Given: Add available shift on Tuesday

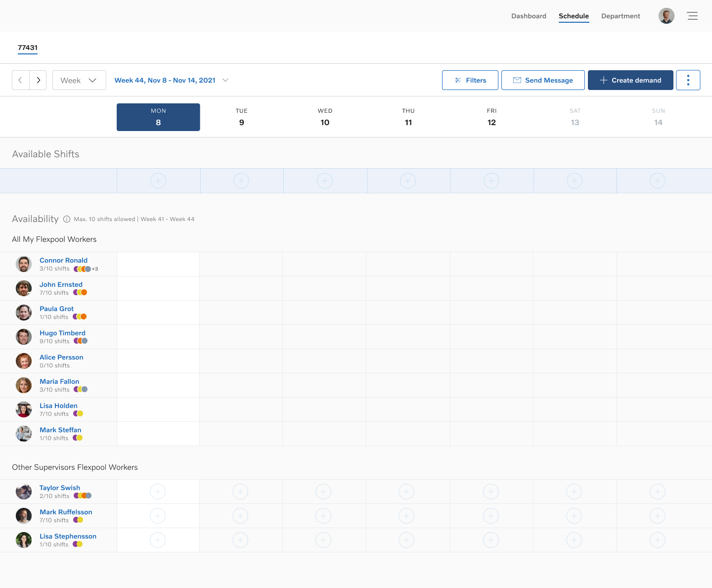Looking at the screenshot, I should point(241,181).
